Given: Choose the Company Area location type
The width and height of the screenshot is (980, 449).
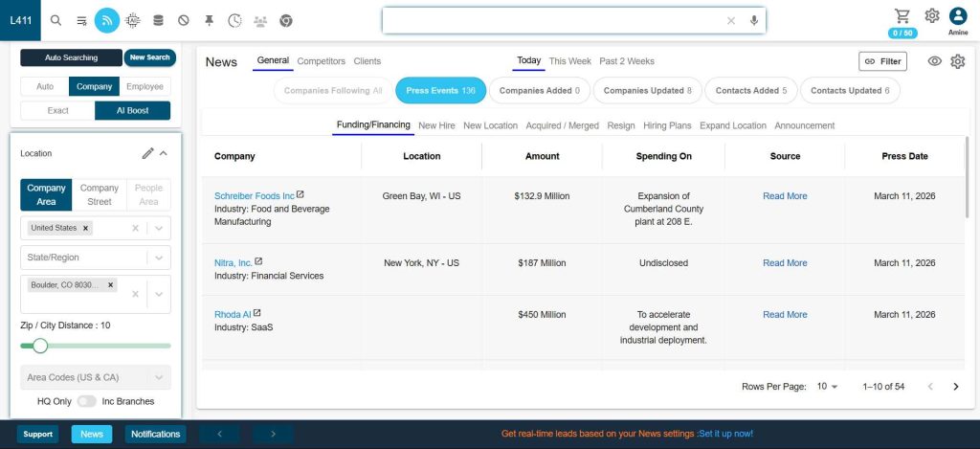Looking at the screenshot, I should pos(46,195).
